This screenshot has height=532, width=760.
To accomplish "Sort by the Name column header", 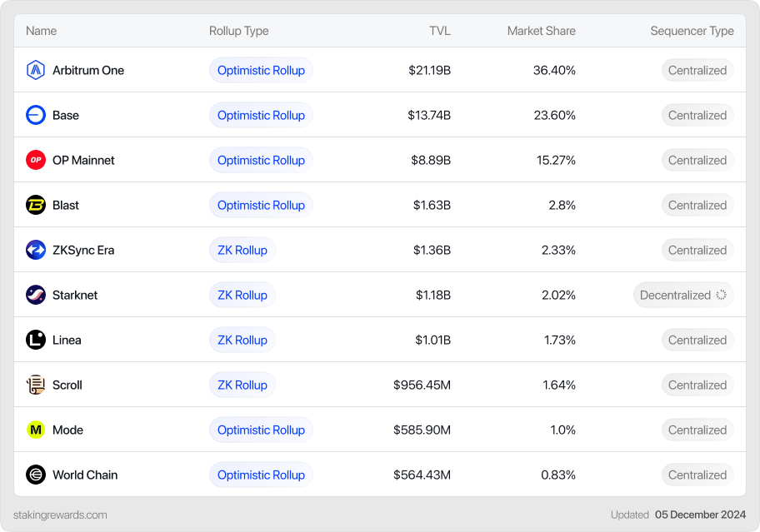I will [x=41, y=31].
